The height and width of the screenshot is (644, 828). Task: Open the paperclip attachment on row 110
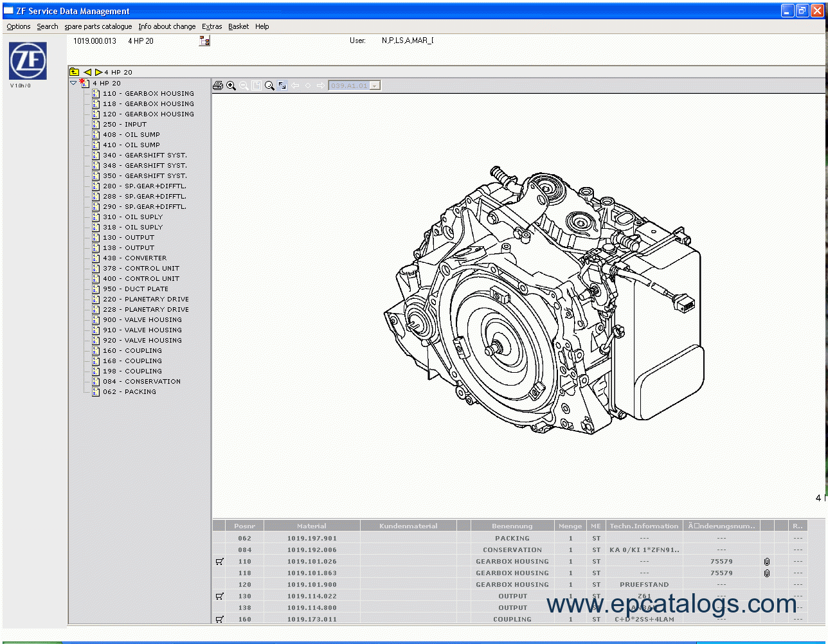(767, 562)
